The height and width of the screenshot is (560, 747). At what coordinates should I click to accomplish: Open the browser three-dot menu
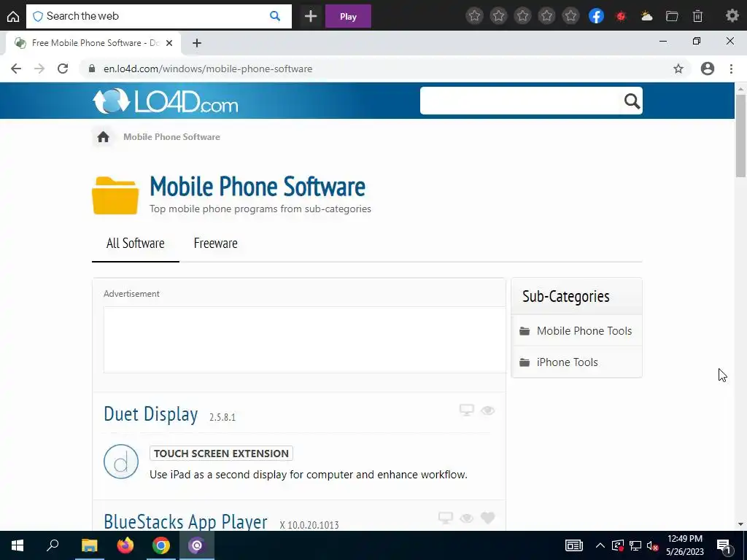point(731,69)
